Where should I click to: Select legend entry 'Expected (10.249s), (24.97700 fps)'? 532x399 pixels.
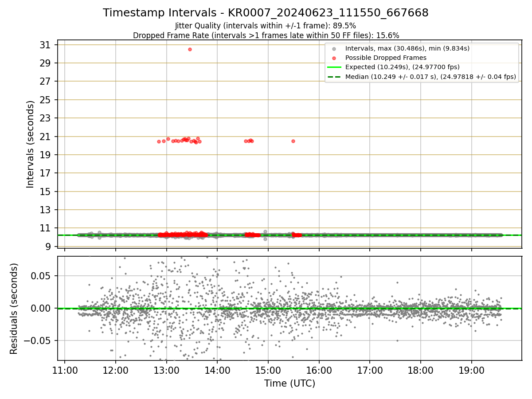402,67
